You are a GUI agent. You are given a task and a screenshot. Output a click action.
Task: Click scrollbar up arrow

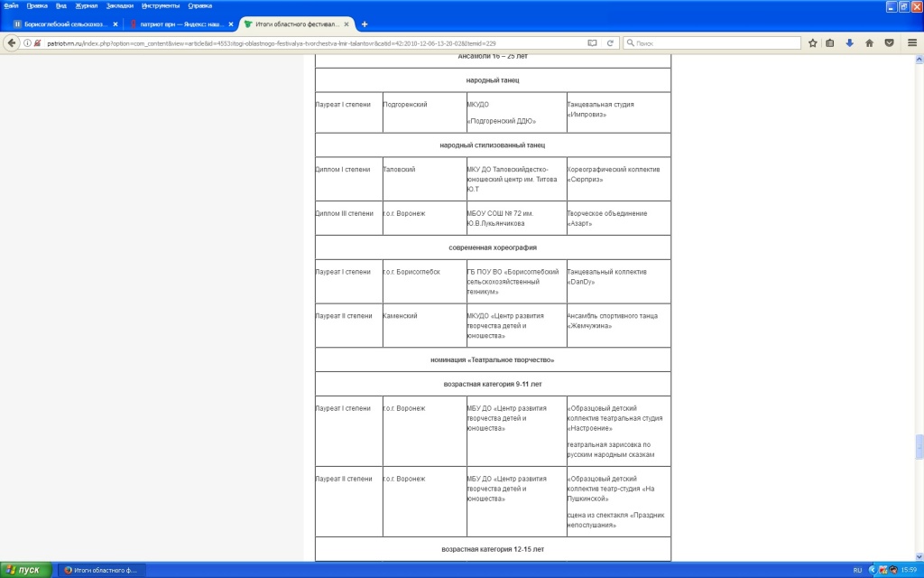(919, 60)
